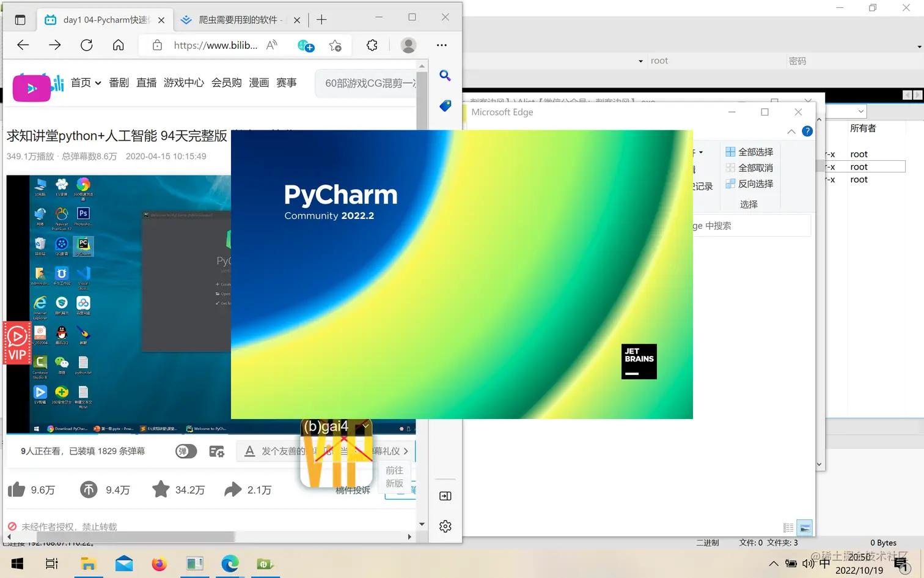924x578 pixels.
Task: Reload the bilibili page
Action: (x=87, y=45)
